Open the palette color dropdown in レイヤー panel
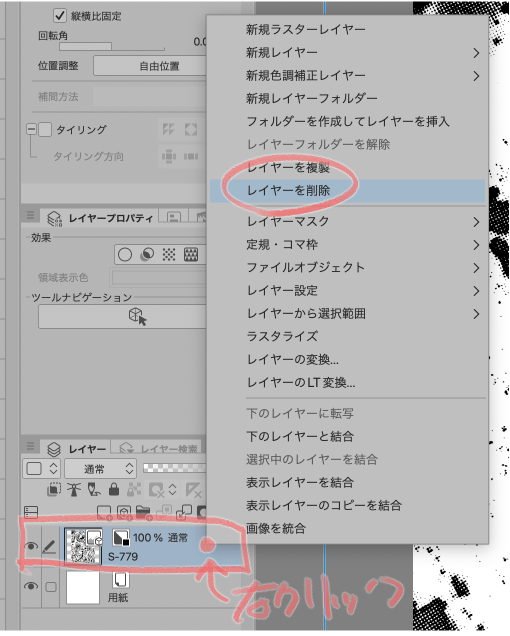 point(41,469)
